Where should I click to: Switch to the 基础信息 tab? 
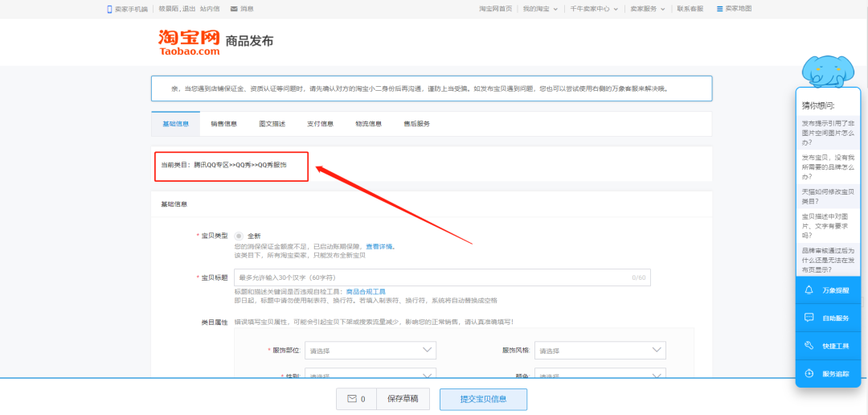(175, 124)
